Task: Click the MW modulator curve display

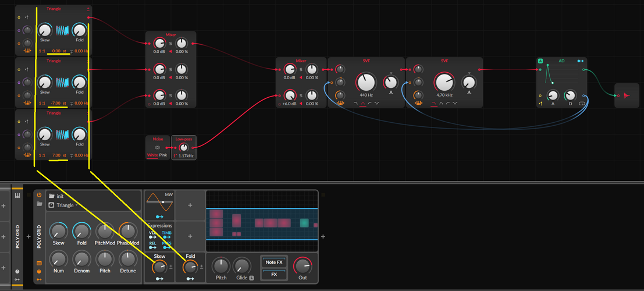Action: tap(159, 202)
